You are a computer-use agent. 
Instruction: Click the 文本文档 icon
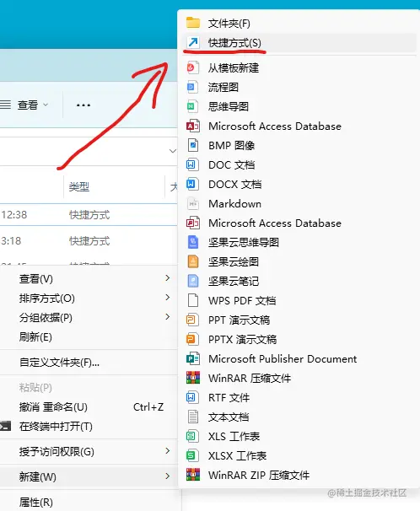(x=193, y=417)
